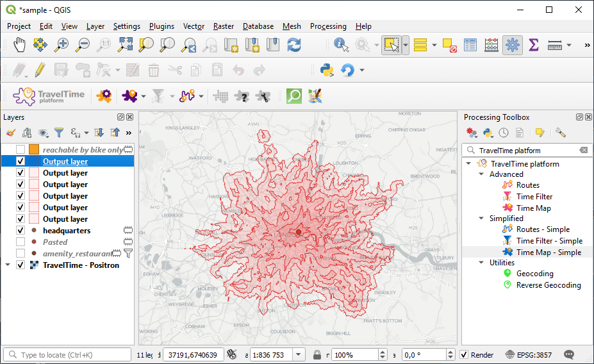
Task: Open the Python console icon
Action: [x=327, y=70]
